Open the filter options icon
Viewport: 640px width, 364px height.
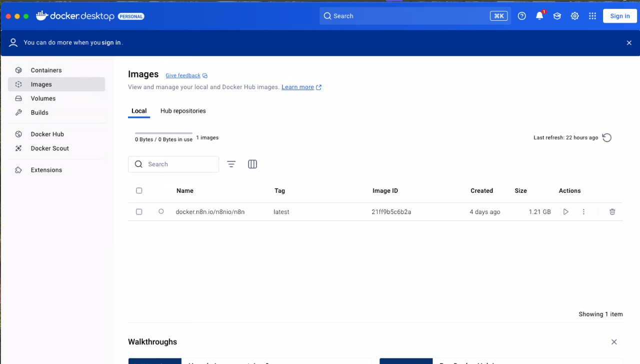tap(231, 164)
